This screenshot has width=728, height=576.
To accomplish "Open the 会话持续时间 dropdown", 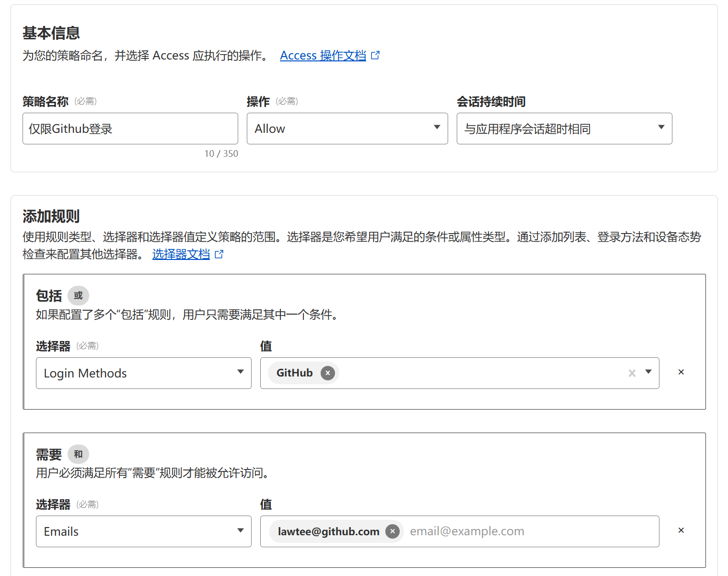I will (x=564, y=129).
